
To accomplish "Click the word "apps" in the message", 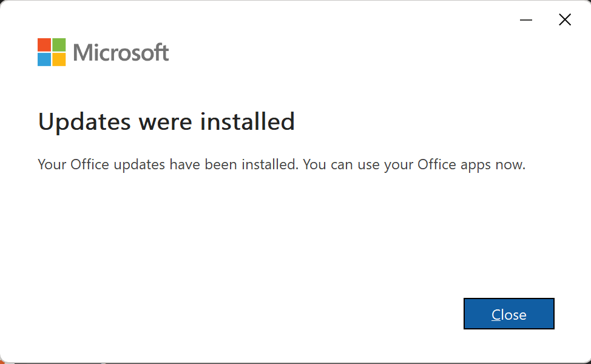I will [x=474, y=165].
